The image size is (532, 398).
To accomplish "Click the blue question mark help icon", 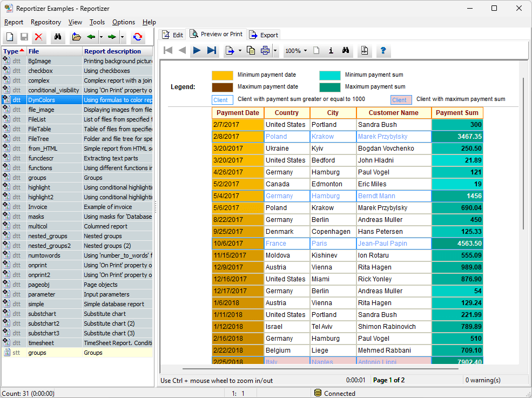I will coord(383,51).
